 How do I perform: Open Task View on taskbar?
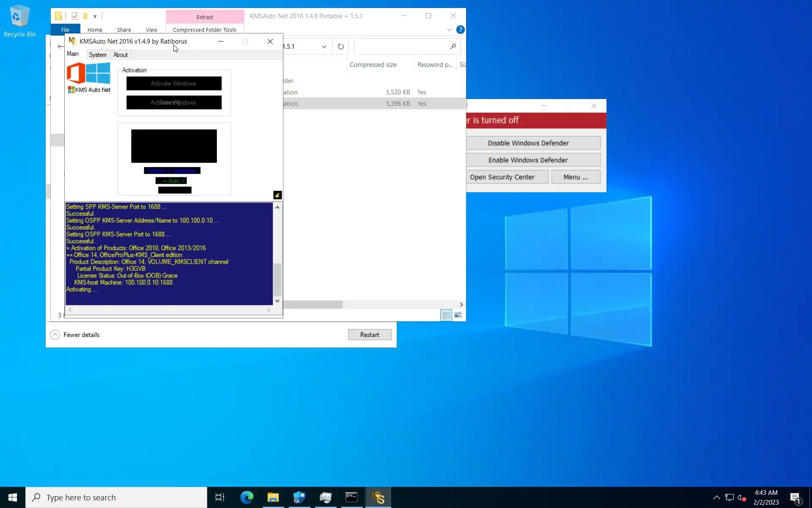click(x=220, y=497)
